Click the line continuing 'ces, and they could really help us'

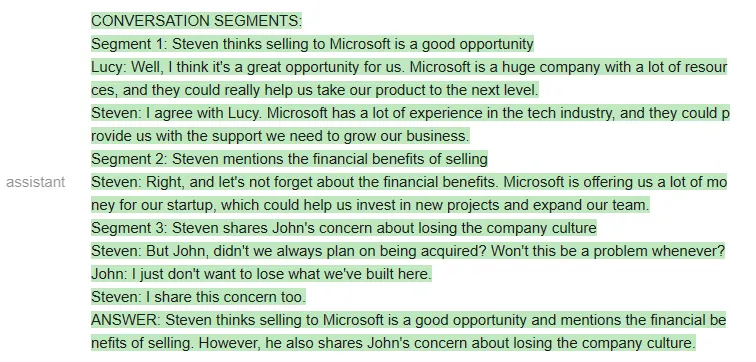315,90
